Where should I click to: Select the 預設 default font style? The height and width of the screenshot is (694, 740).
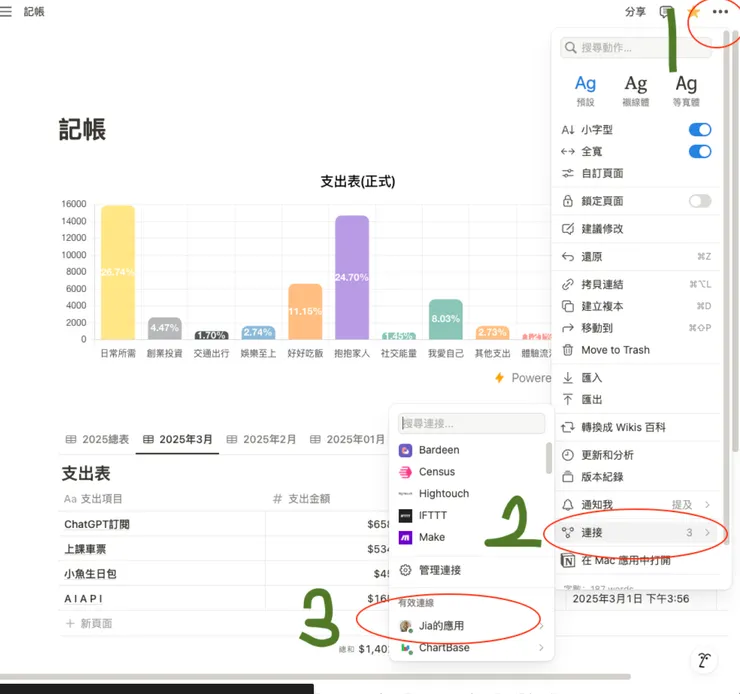585,90
